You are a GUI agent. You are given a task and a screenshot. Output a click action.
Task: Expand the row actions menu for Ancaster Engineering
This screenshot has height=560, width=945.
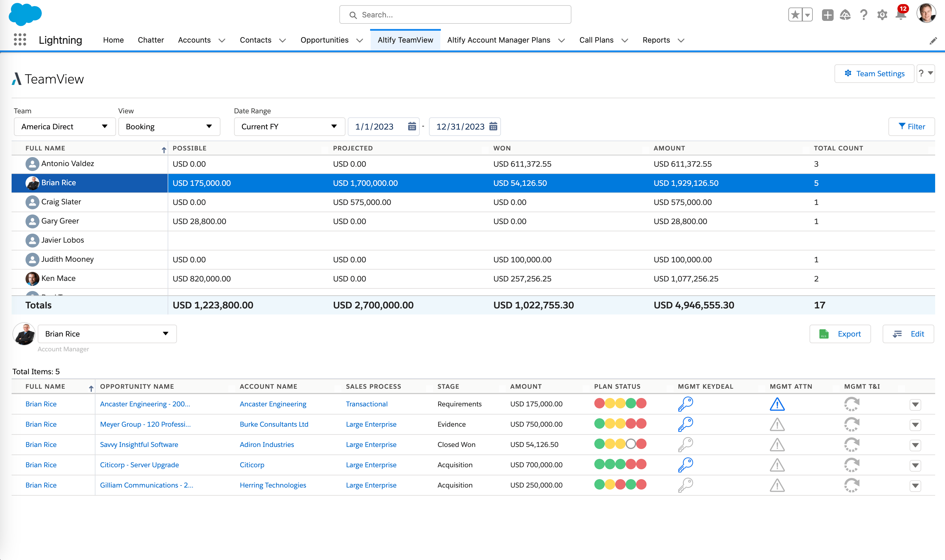click(x=915, y=405)
